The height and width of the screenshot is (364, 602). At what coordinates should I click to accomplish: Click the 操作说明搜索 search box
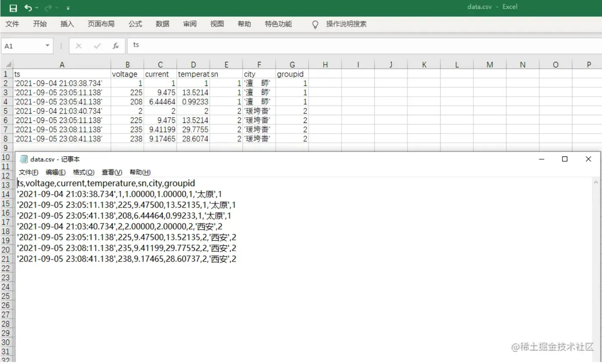pyautogui.click(x=346, y=24)
